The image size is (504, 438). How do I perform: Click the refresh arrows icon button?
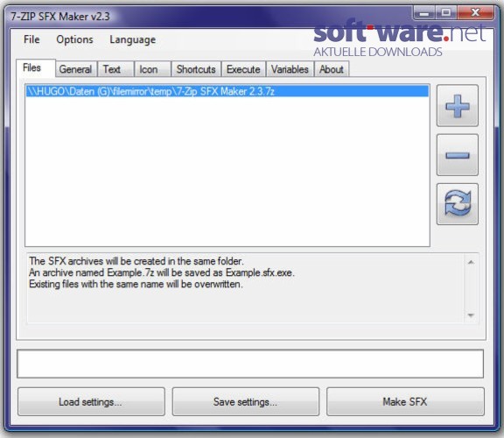click(x=457, y=204)
